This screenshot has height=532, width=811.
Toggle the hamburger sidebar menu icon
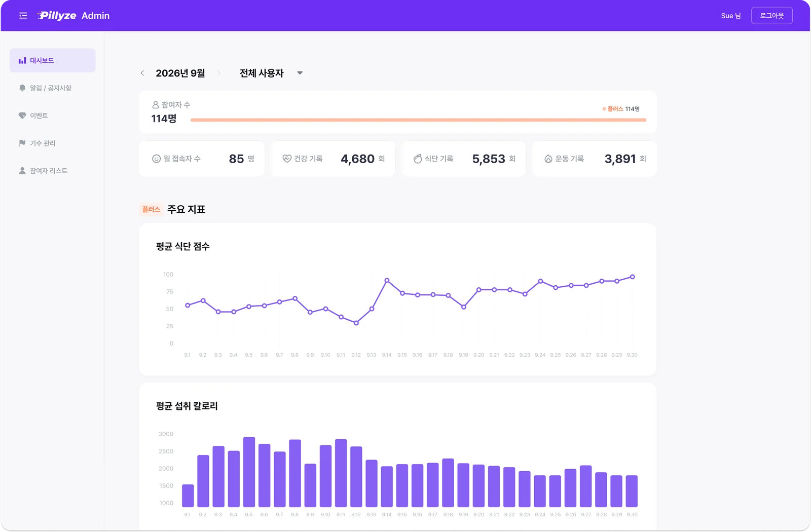23,16
